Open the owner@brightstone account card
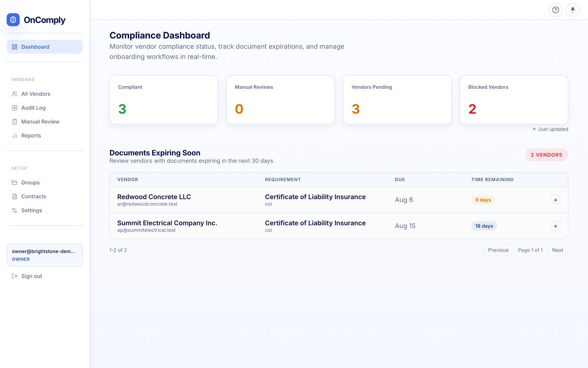588x368 pixels. point(45,255)
